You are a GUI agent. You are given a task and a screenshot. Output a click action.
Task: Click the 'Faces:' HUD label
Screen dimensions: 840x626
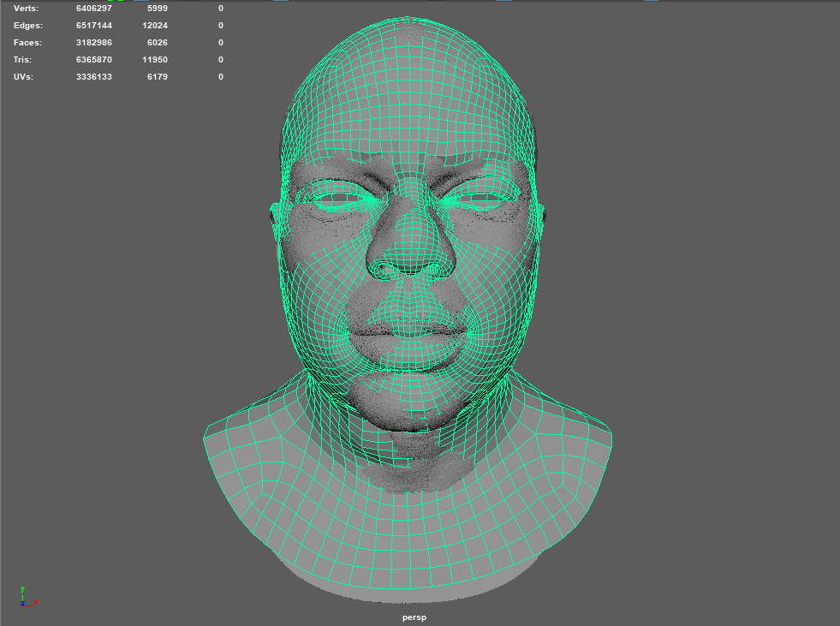click(x=27, y=43)
